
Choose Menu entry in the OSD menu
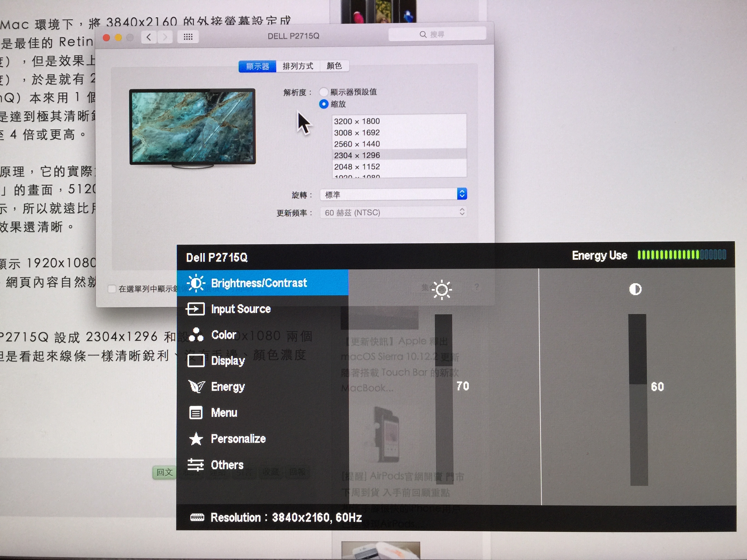pyautogui.click(x=263, y=412)
